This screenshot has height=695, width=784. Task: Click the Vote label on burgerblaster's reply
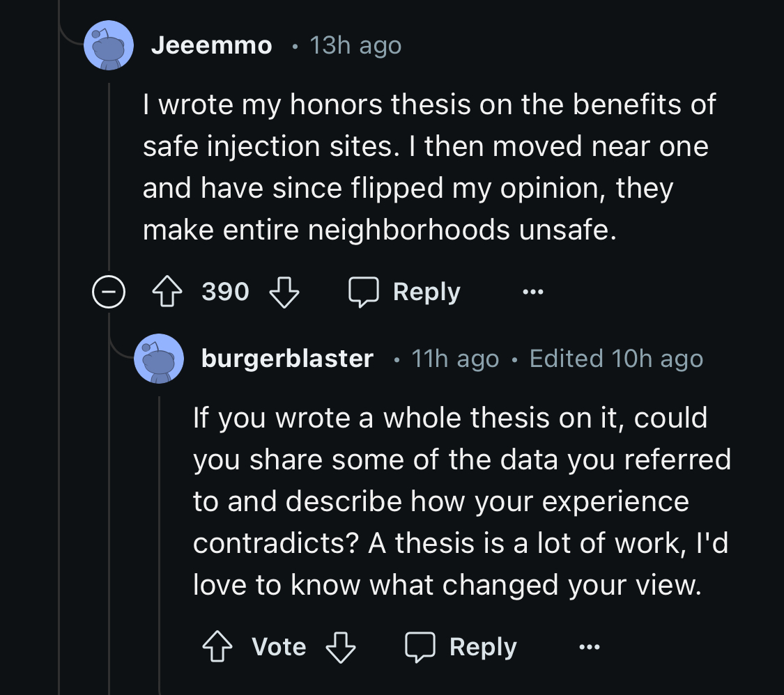pyautogui.click(x=279, y=647)
